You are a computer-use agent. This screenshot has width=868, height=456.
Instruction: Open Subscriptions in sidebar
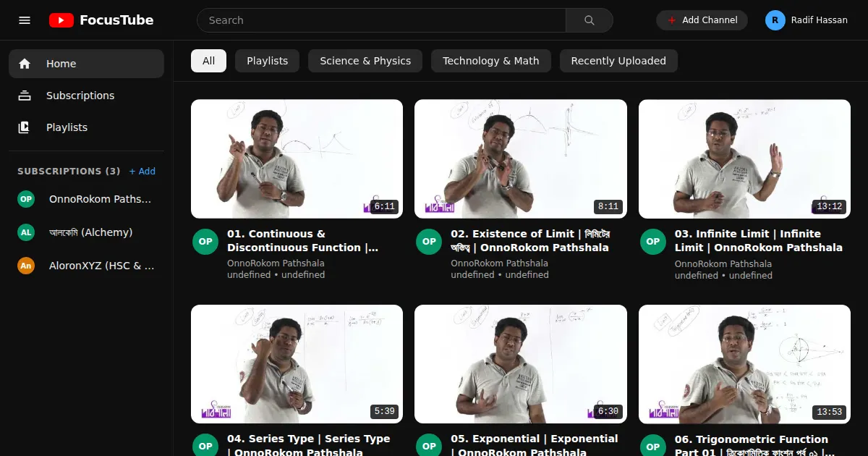point(86,96)
